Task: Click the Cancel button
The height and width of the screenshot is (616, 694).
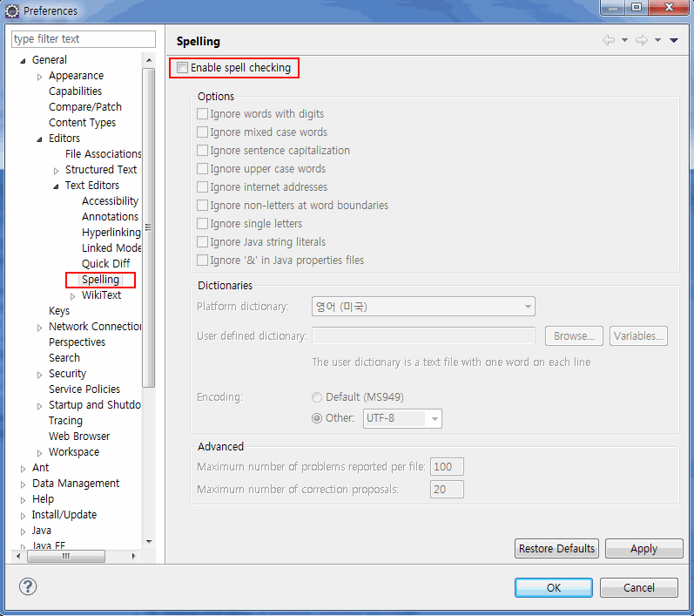Action: [x=638, y=587]
